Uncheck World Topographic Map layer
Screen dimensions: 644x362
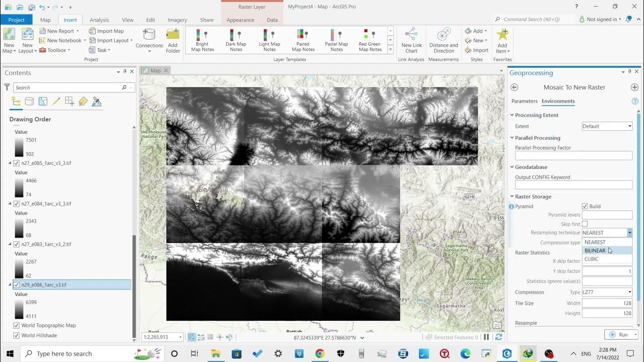coord(17,326)
